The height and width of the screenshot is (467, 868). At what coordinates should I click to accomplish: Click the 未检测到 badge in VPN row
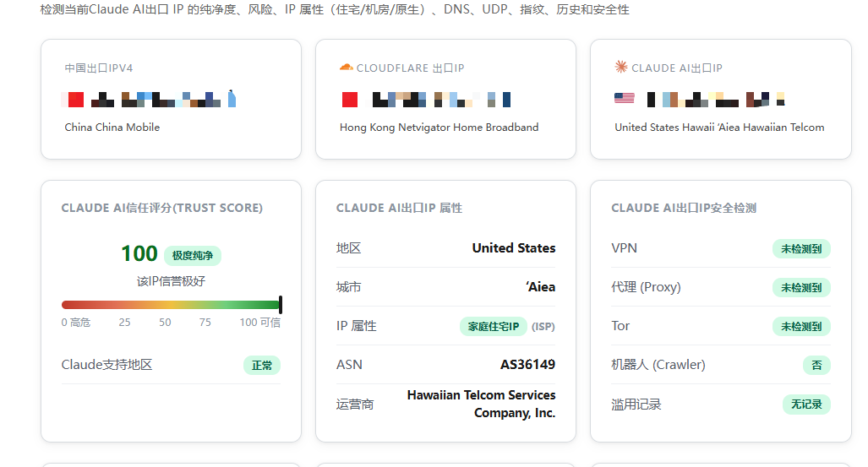pos(801,249)
